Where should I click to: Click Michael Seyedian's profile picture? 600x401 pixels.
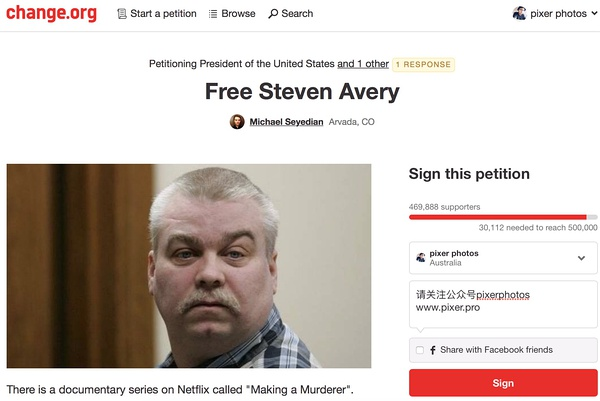point(237,122)
